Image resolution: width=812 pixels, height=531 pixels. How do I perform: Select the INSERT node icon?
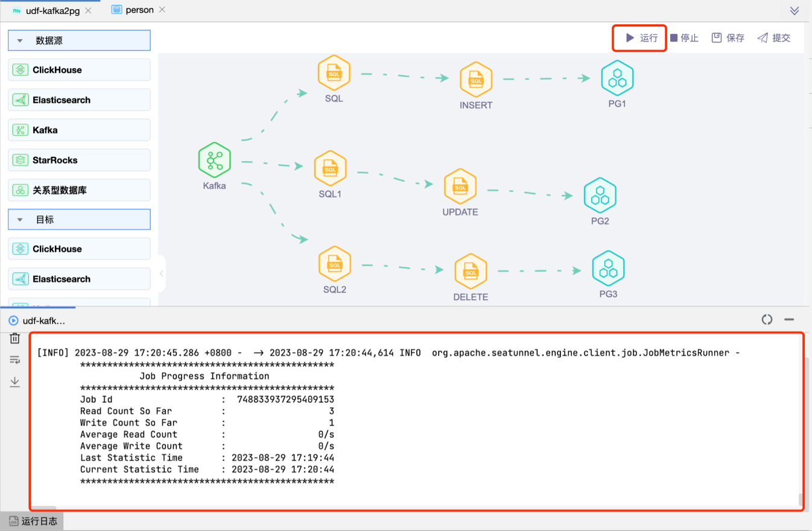476,78
